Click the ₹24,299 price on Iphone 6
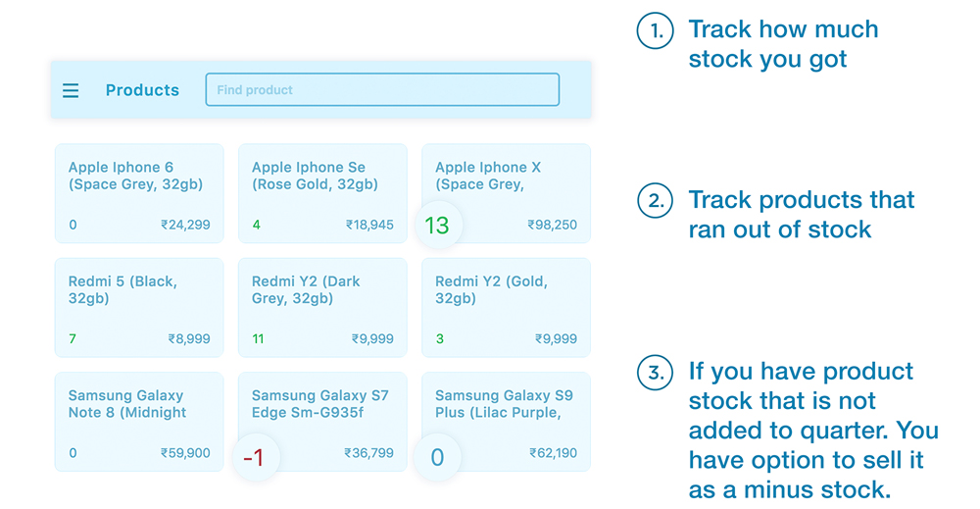Viewport: 980px width, 509px height. [x=185, y=225]
